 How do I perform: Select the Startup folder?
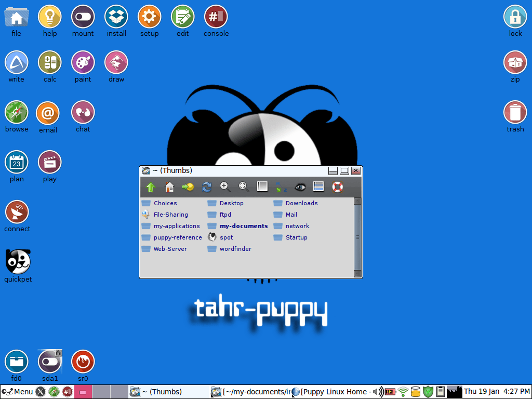tap(290, 237)
